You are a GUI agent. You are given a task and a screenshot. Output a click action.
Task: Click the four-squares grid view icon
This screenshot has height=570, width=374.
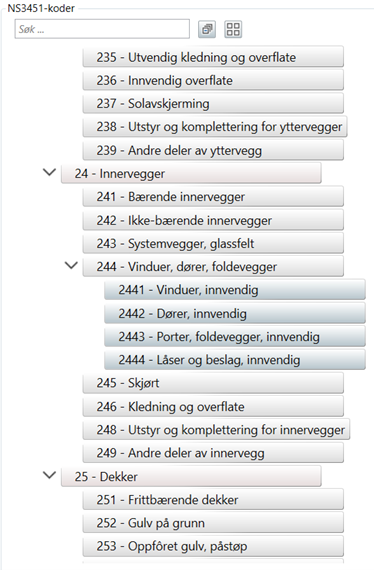coord(233,29)
